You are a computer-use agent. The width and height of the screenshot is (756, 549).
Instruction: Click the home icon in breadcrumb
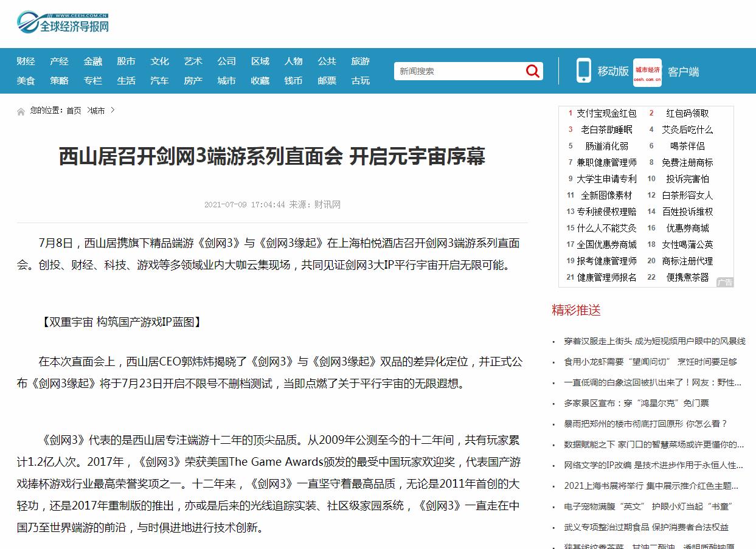(21, 111)
